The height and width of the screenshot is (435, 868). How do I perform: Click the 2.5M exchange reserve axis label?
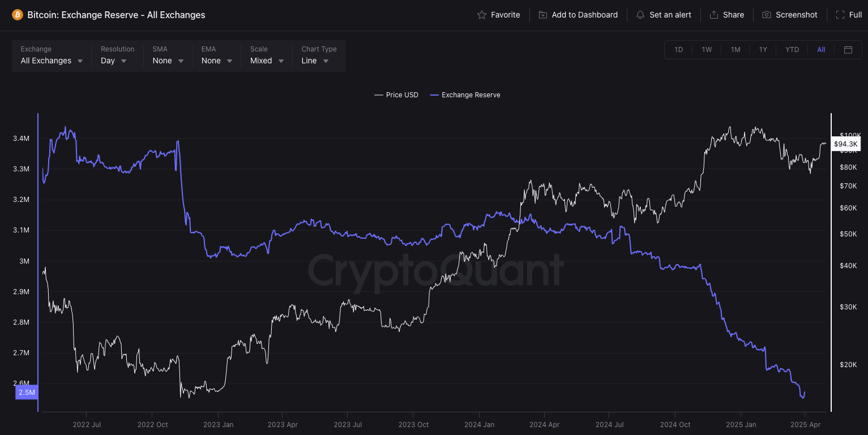click(27, 392)
